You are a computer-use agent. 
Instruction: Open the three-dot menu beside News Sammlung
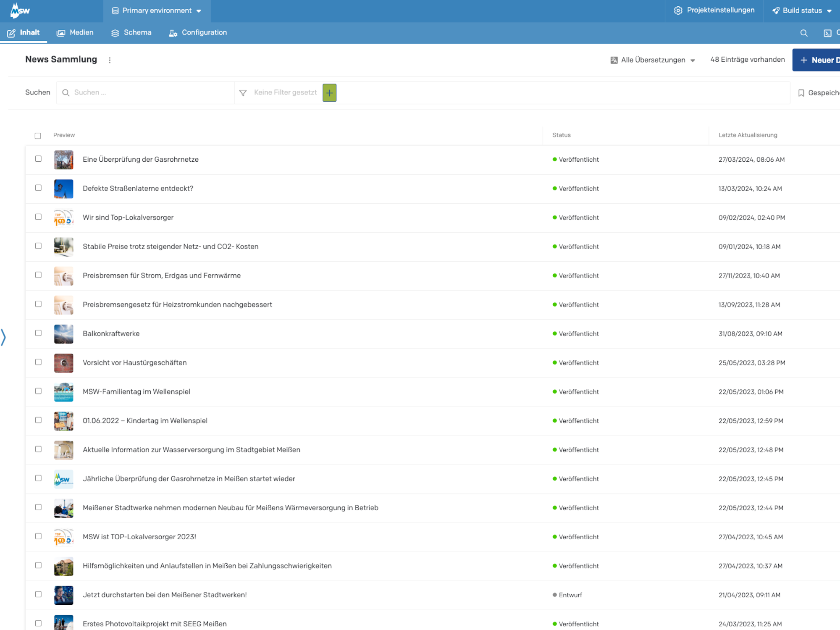point(110,60)
